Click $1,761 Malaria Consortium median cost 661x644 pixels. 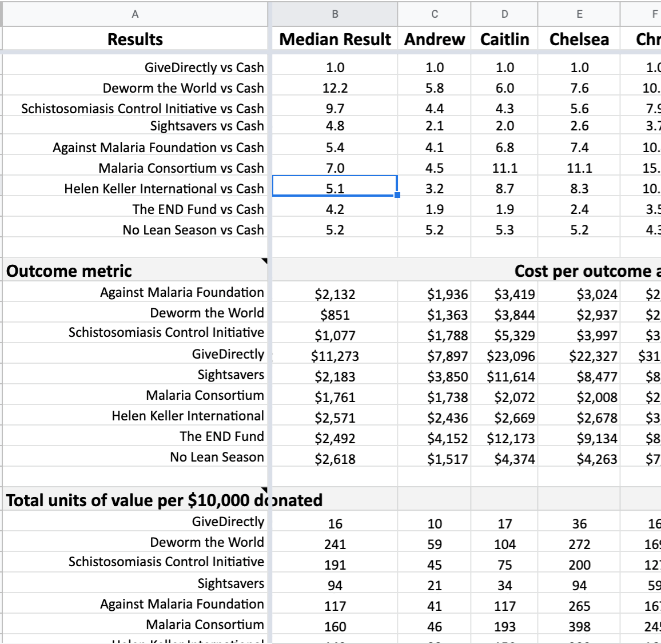point(335,397)
